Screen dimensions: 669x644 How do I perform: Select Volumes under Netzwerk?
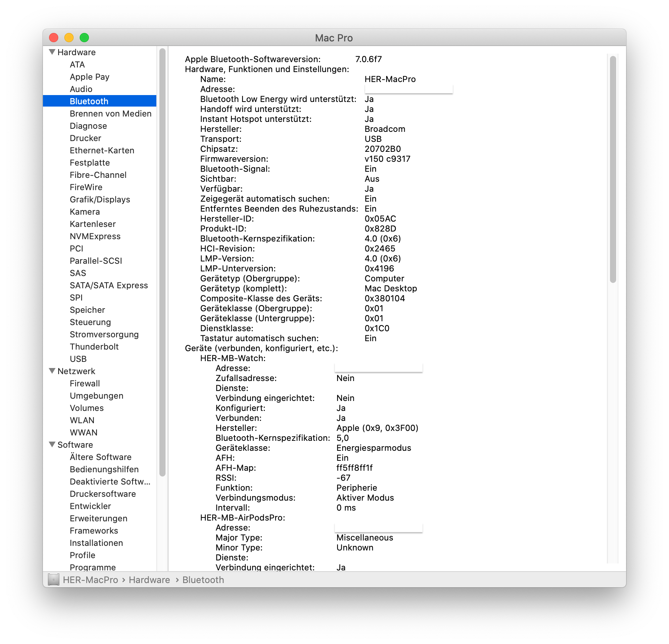[87, 408]
